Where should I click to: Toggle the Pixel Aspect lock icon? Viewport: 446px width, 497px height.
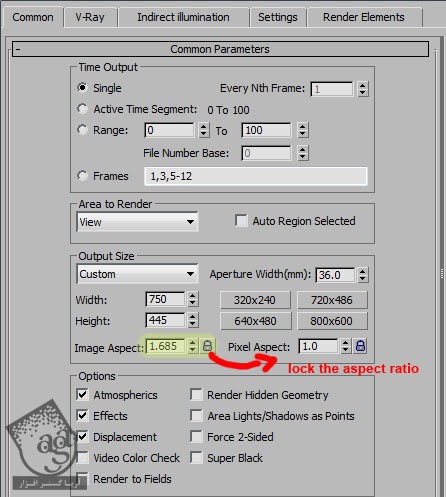click(x=360, y=346)
